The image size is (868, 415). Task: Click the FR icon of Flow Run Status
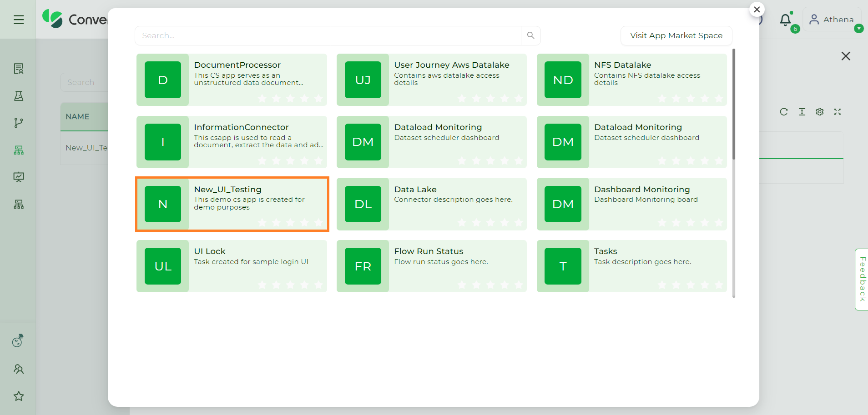click(363, 266)
